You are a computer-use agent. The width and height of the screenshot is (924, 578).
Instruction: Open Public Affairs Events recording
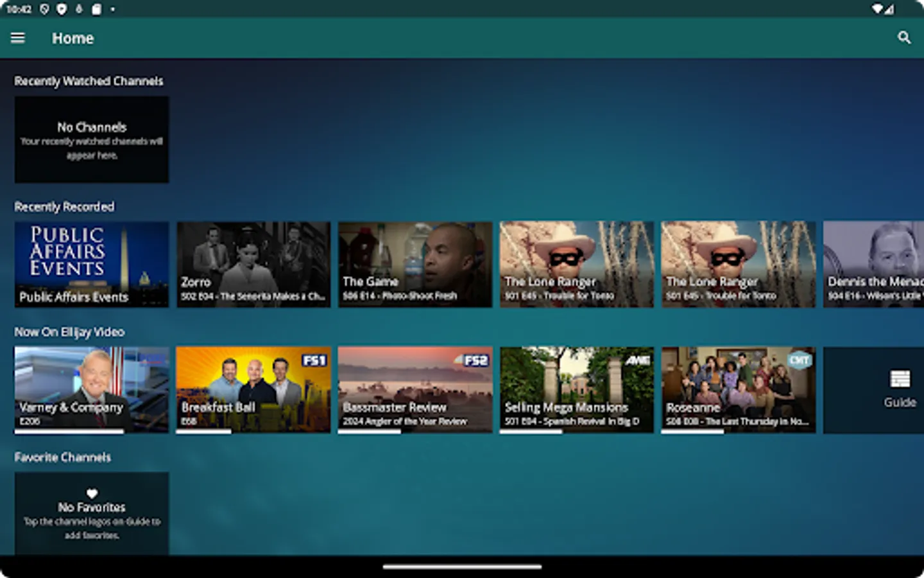coord(92,264)
